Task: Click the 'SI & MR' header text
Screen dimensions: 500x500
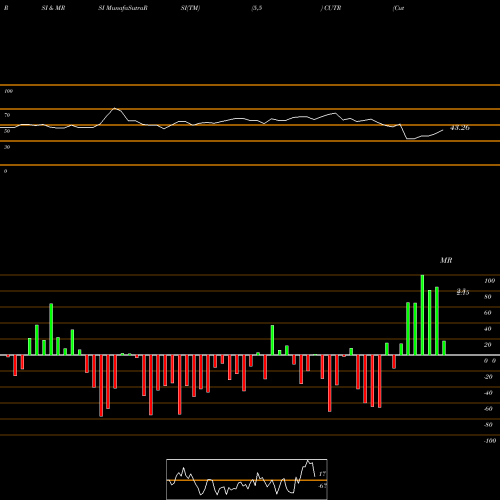Action: coord(53,8)
